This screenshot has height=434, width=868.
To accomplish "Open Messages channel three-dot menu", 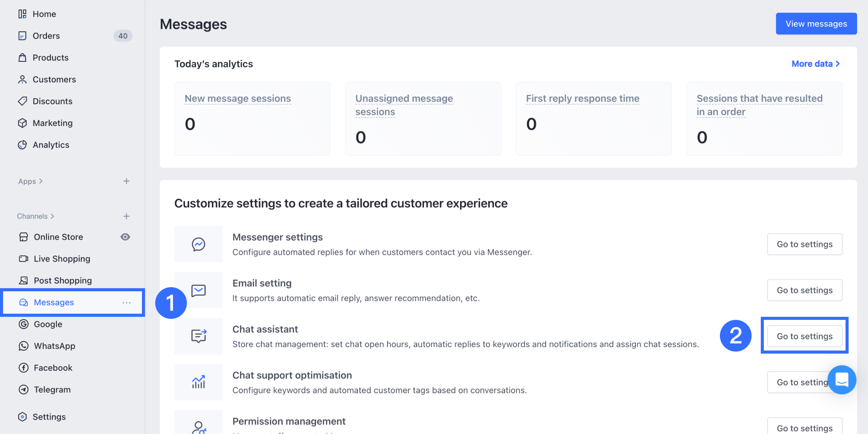I will coord(126,303).
